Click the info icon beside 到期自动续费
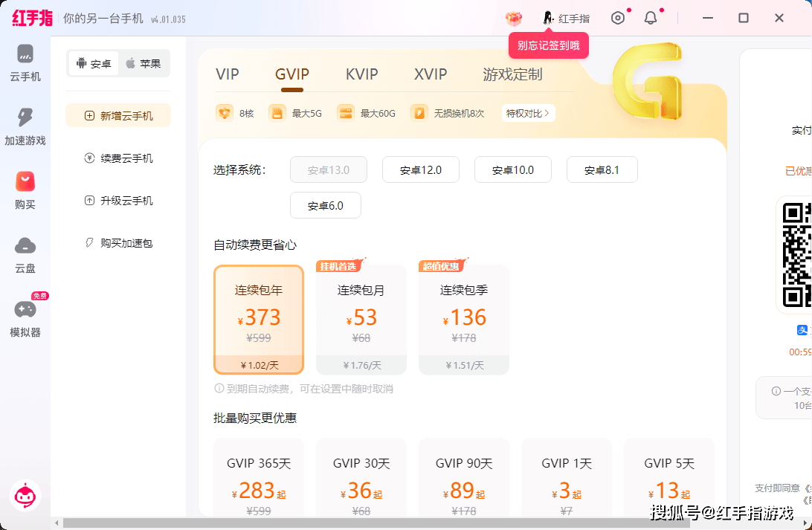812x530 pixels. 219,388
